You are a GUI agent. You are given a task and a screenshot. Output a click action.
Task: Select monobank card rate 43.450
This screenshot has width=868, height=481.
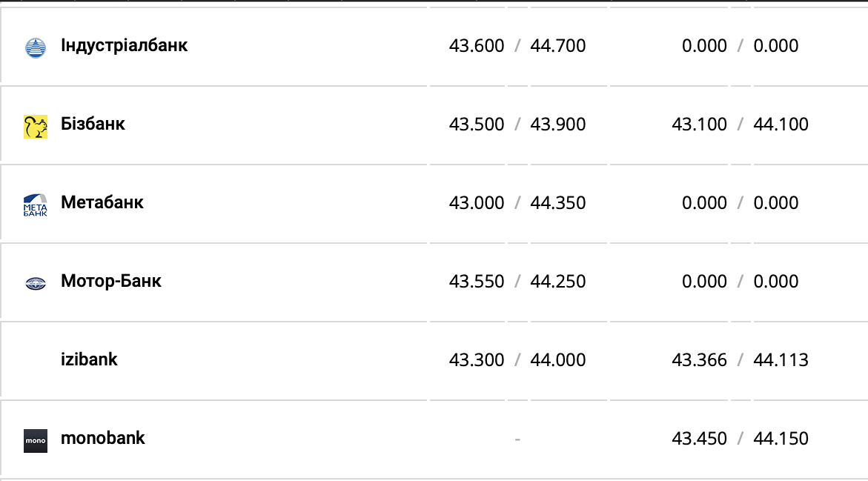[x=699, y=439]
